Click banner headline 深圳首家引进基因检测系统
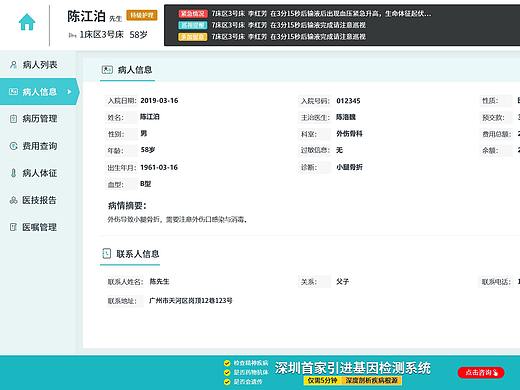 coord(353,368)
